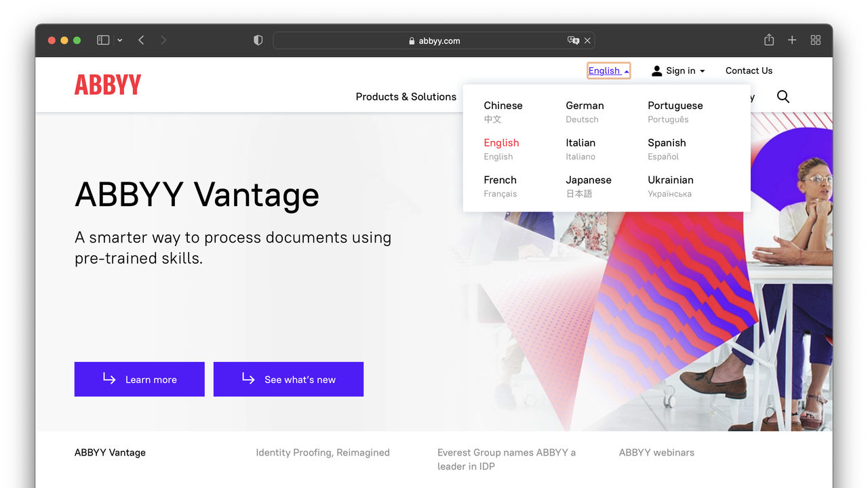Select the ABBYY webinars tab
Screen dimensions: 868x488
tap(656, 453)
